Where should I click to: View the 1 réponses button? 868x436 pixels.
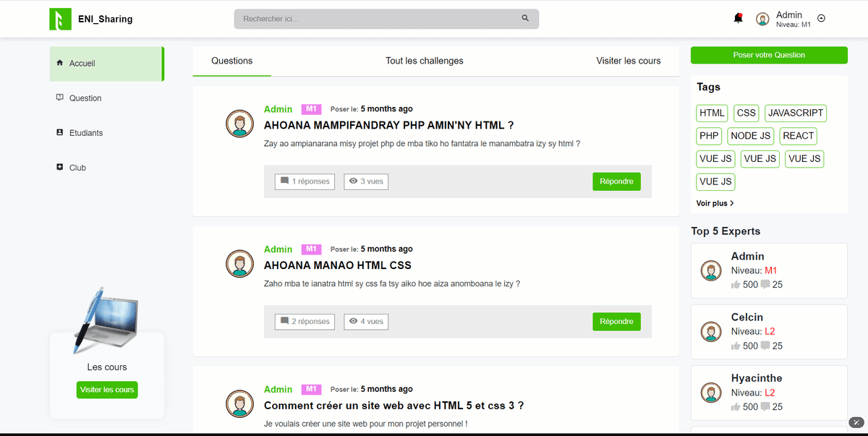305,181
